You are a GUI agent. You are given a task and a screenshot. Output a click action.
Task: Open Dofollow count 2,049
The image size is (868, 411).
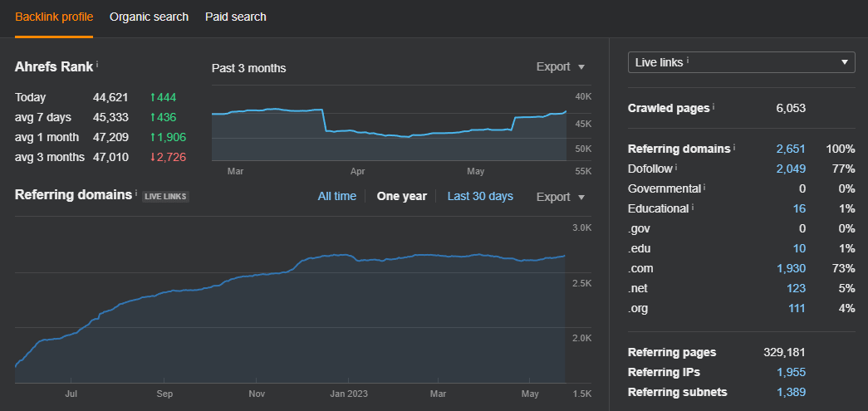coord(791,169)
